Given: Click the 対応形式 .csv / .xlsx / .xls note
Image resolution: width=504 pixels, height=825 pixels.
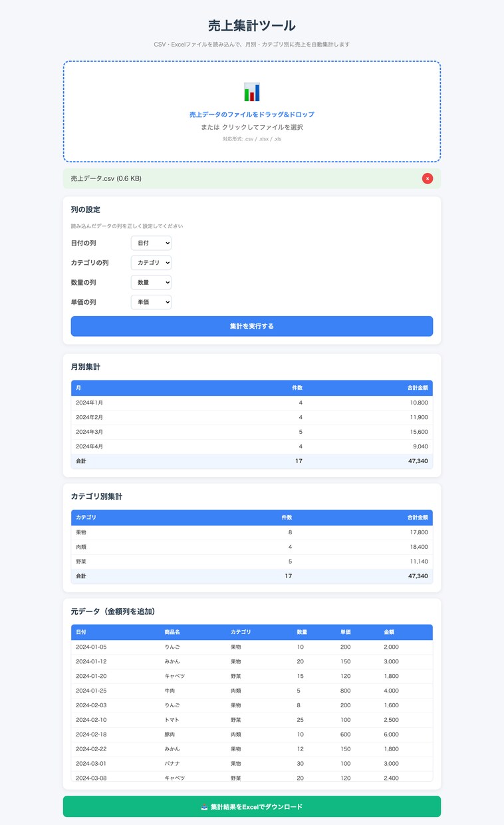Looking at the screenshot, I should (x=252, y=139).
